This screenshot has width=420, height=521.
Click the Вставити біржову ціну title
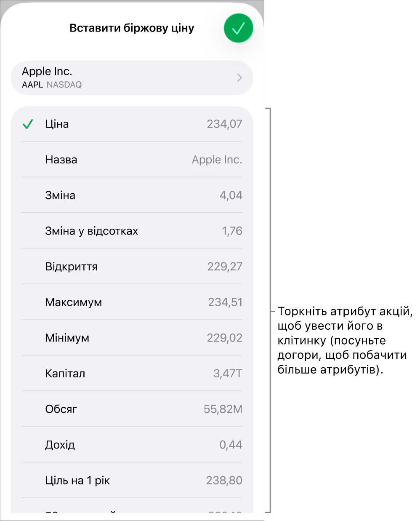(132, 28)
